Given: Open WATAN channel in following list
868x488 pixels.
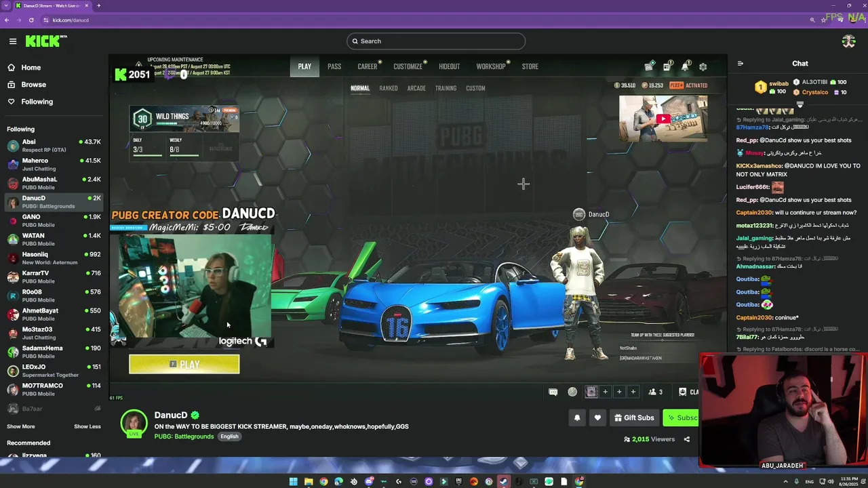Looking at the screenshot, I should tap(54, 239).
